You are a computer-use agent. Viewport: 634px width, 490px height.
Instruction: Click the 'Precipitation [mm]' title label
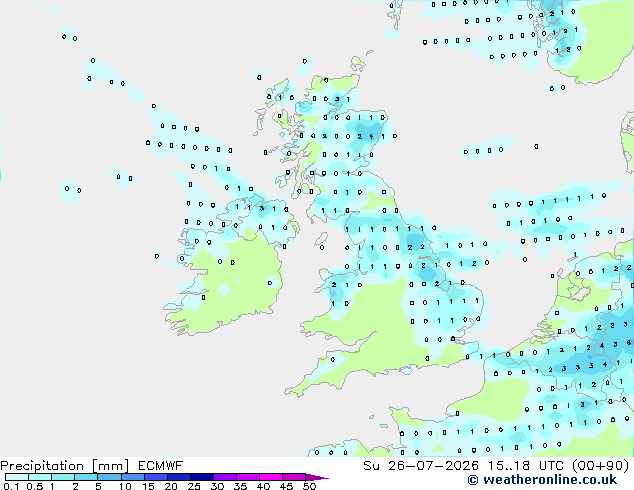[x=65, y=466]
